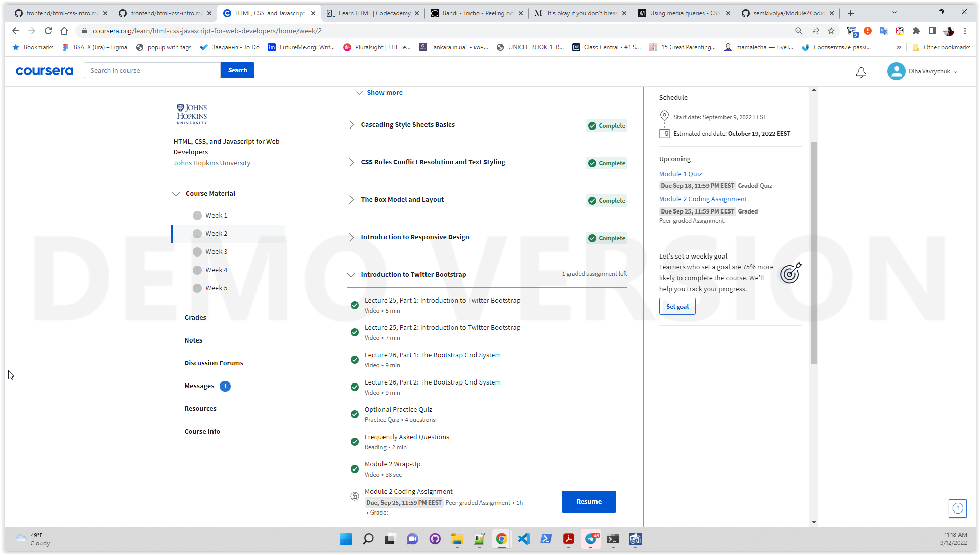This screenshot has height=555, width=980.
Task: Select Week 1 from sidebar navigation
Action: tap(216, 215)
